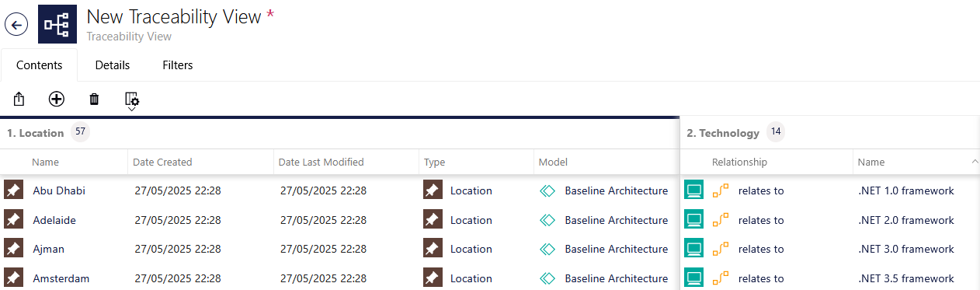This screenshot has width=980, height=290.
Task: Open the Details tab
Action: [113, 65]
